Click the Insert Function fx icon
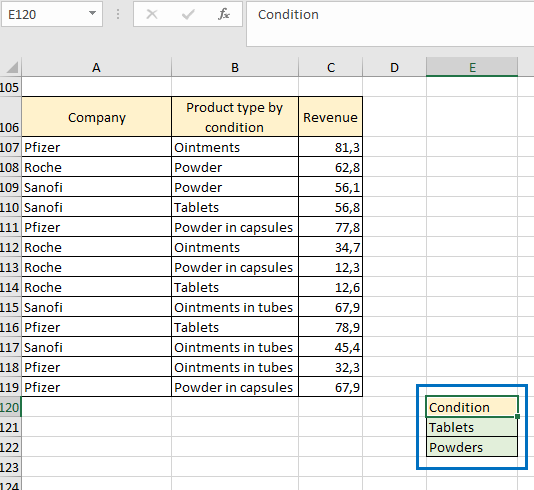 pos(224,14)
